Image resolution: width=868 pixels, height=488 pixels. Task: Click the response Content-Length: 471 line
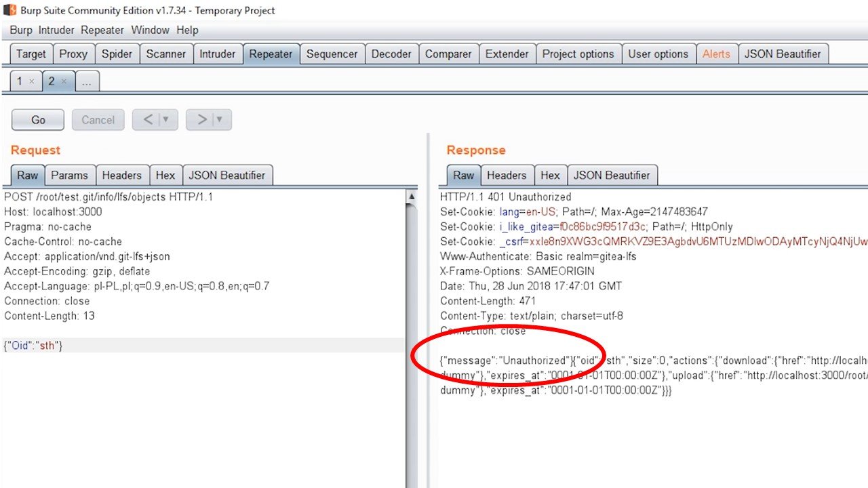488,302
